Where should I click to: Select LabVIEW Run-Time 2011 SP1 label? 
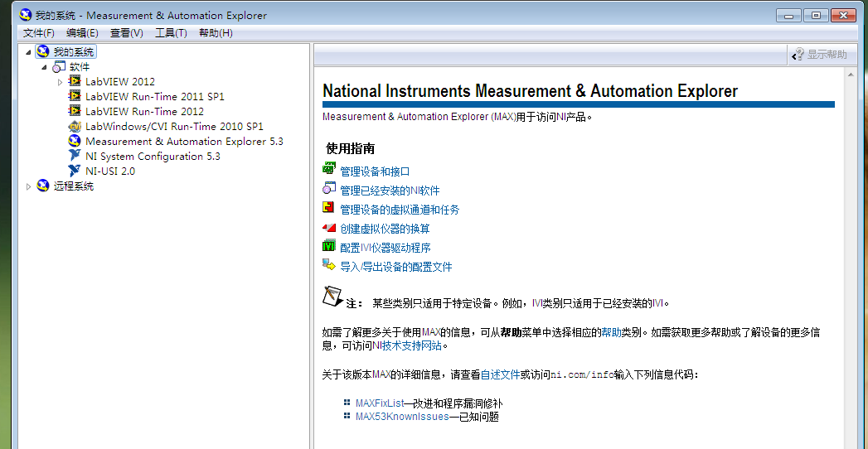[155, 97]
